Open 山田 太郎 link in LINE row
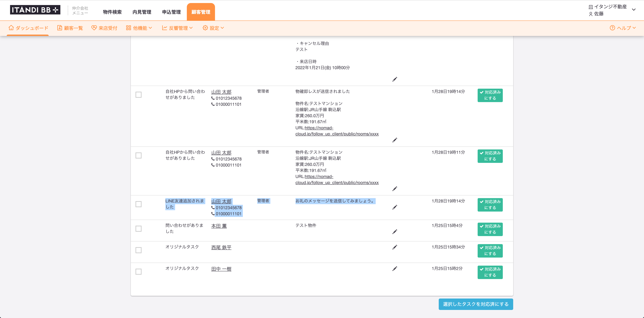 pyautogui.click(x=221, y=201)
